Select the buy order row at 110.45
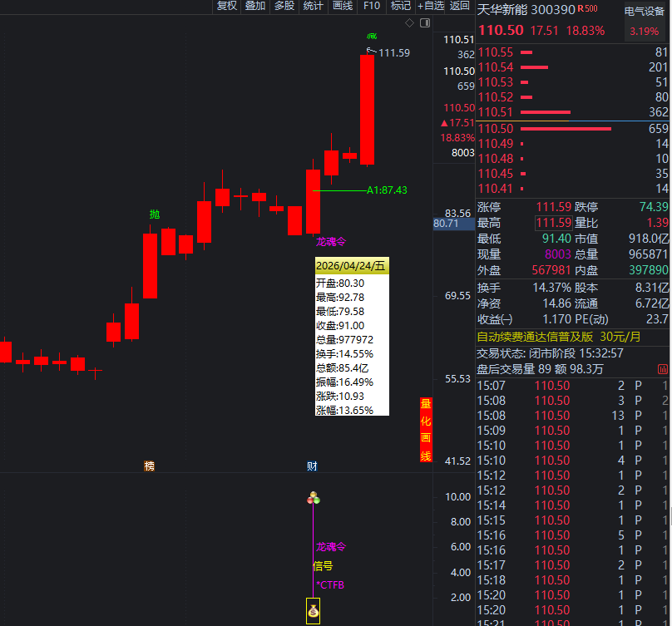 pyautogui.click(x=573, y=174)
